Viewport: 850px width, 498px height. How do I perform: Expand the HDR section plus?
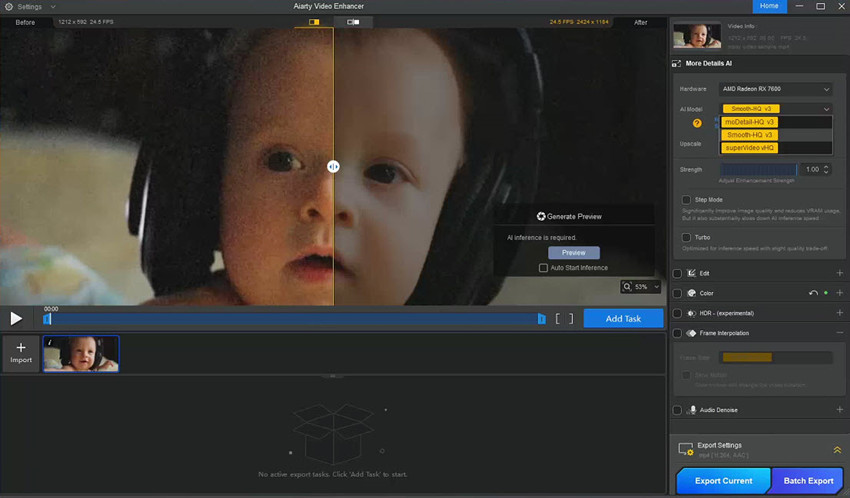840,313
